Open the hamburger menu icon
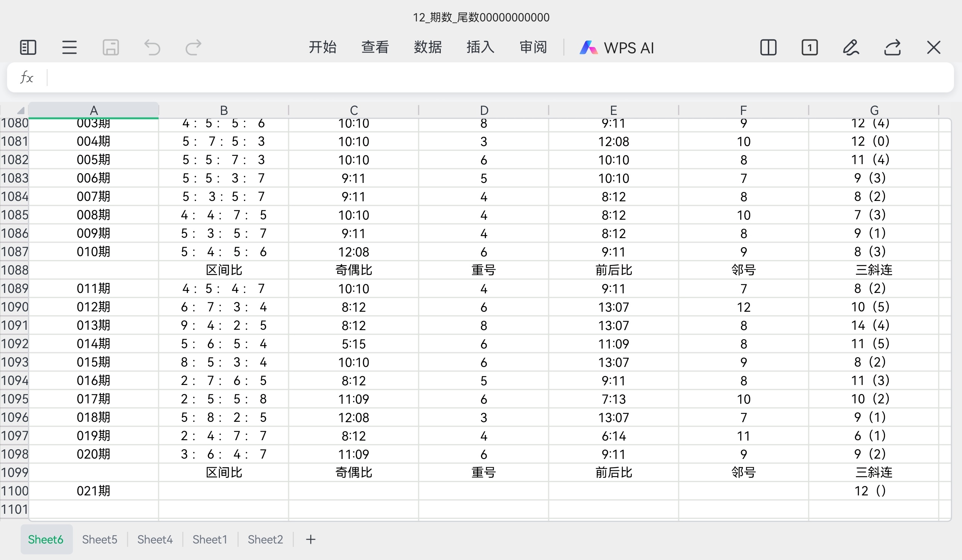The width and height of the screenshot is (962, 560). (x=70, y=48)
